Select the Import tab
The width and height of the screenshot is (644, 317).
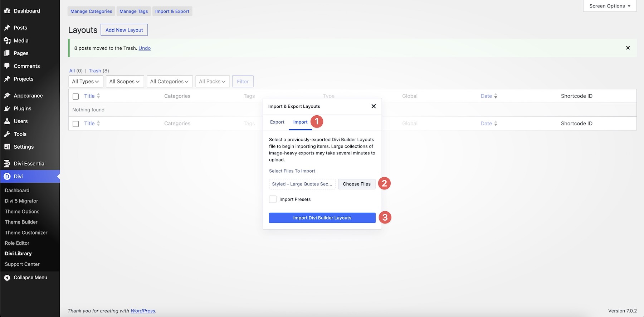[300, 122]
